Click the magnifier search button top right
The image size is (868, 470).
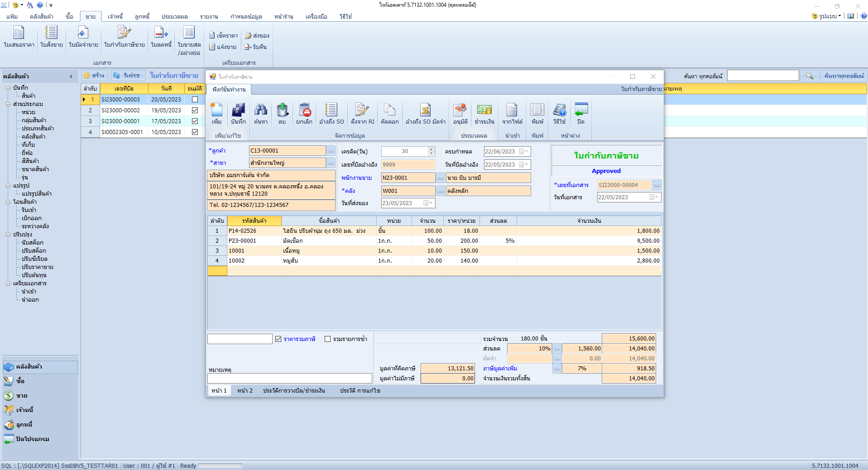click(x=810, y=76)
